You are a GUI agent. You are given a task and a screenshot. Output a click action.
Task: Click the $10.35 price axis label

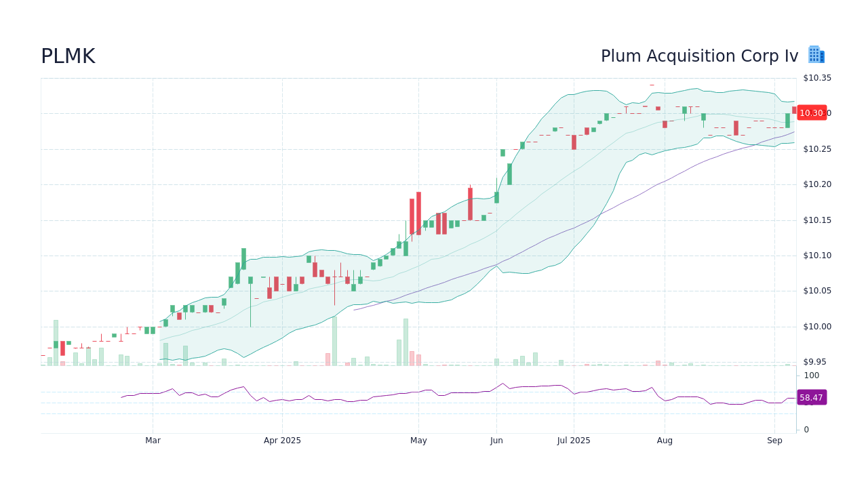817,78
